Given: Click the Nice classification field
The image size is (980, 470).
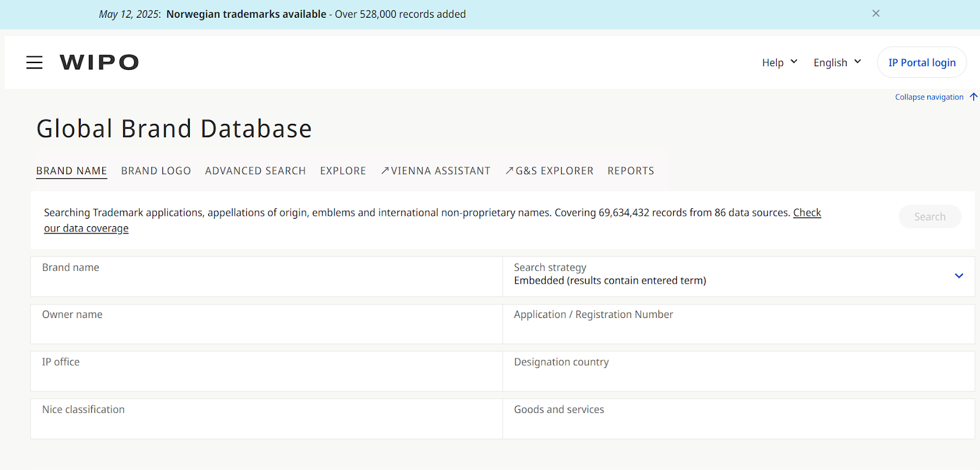Looking at the screenshot, I should [x=266, y=419].
